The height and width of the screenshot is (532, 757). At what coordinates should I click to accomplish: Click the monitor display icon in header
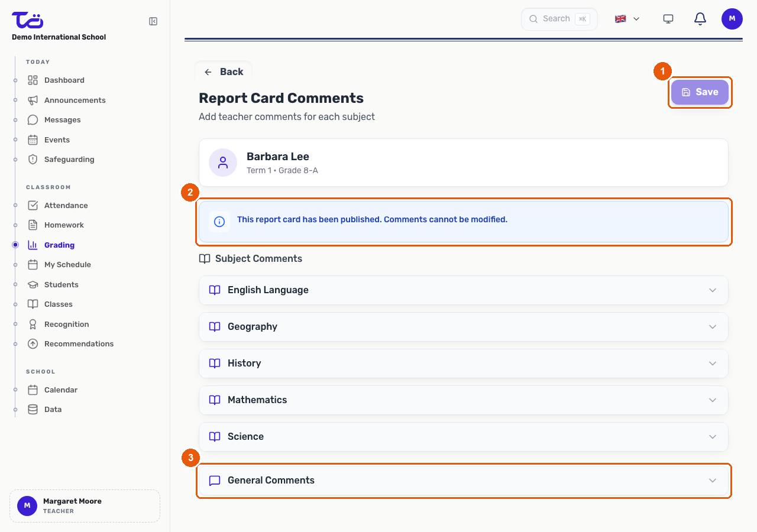point(668,19)
